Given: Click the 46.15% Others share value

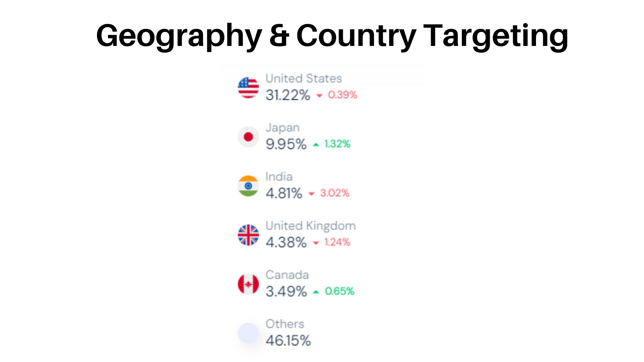Looking at the screenshot, I should pos(288,341).
